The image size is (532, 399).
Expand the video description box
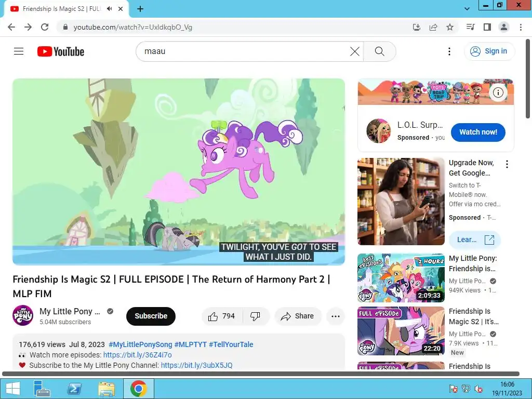[x=179, y=352]
